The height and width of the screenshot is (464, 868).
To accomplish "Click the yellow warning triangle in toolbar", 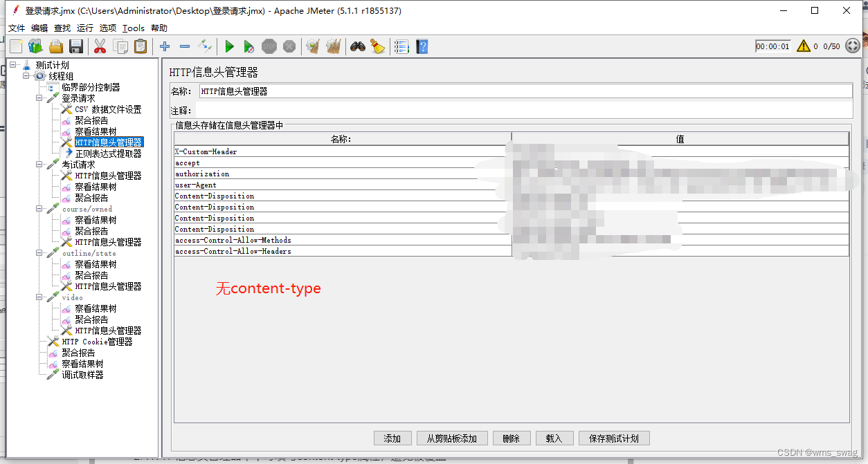I will point(804,46).
